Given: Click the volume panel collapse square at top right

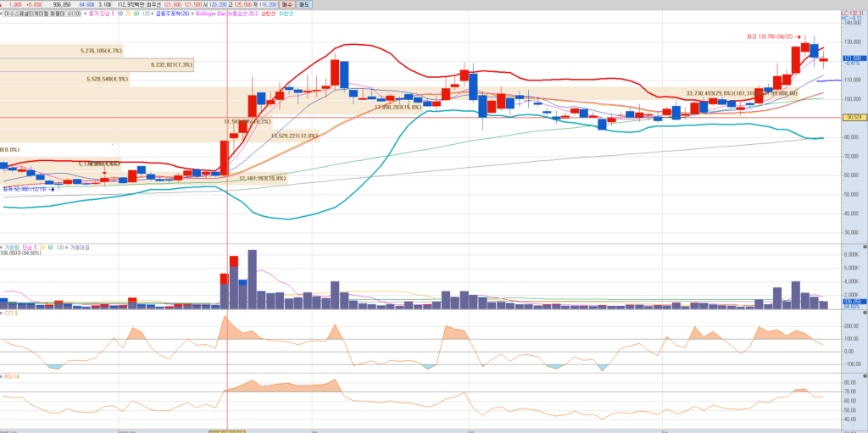Looking at the screenshot, I should (865, 245).
